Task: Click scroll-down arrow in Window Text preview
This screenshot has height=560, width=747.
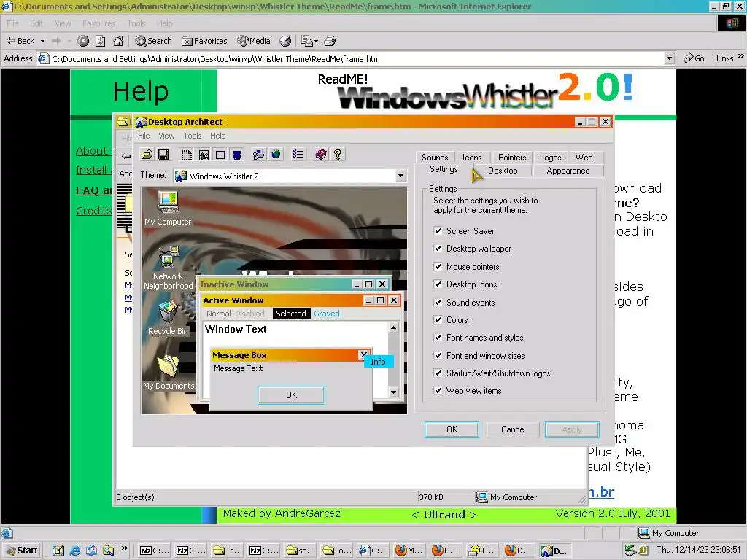Action: (x=393, y=392)
